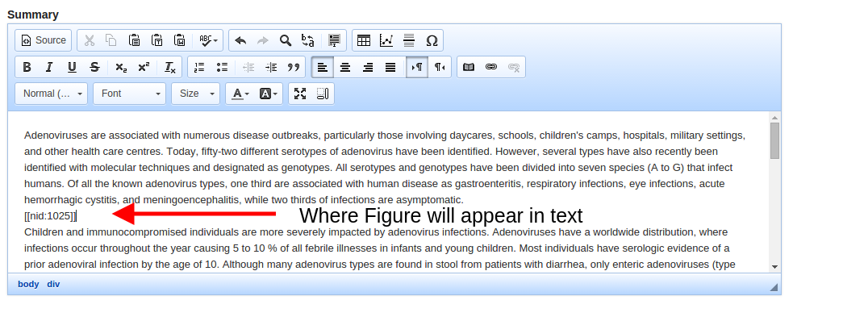The width and height of the screenshot is (868, 317).
Task: Insert a numbered list
Action: (x=199, y=68)
